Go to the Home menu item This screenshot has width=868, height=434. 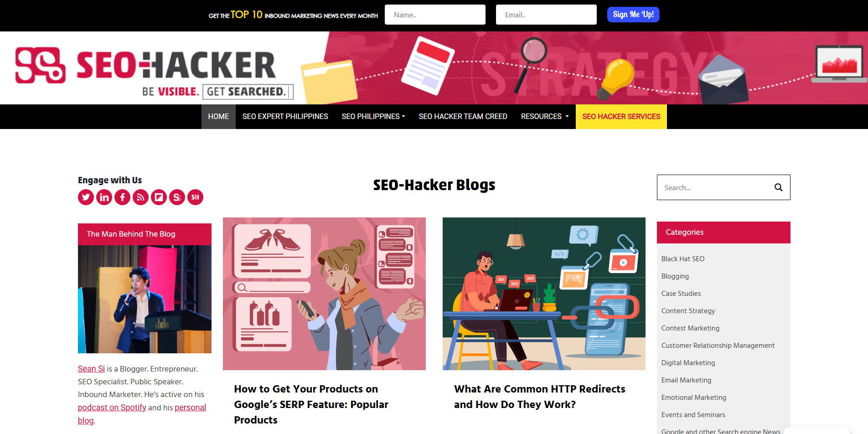[218, 117]
